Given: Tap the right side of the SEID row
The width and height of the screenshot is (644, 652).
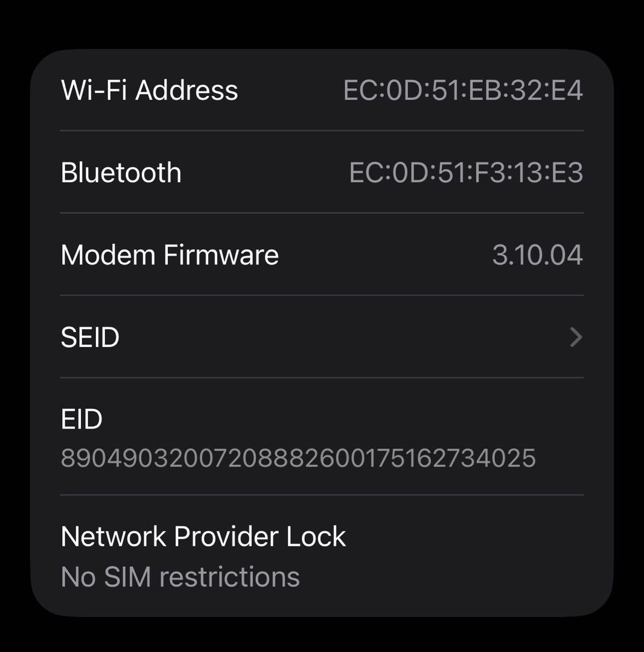Looking at the screenshot, I should (x=543, y=337).
